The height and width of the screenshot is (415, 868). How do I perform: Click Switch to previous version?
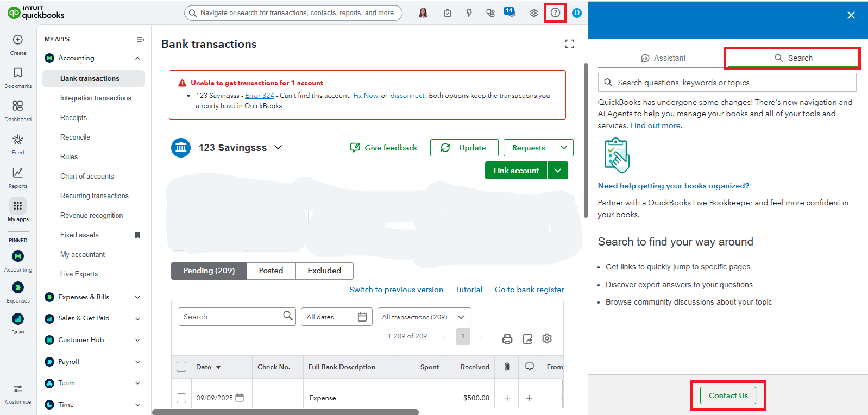[396, 290]
